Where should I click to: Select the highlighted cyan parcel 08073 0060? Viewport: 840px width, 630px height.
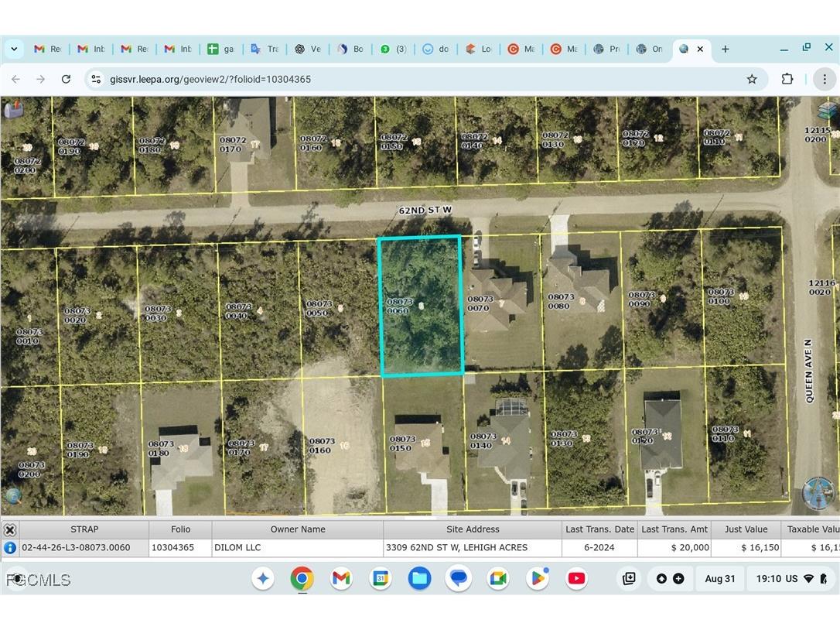click(422, 306)
